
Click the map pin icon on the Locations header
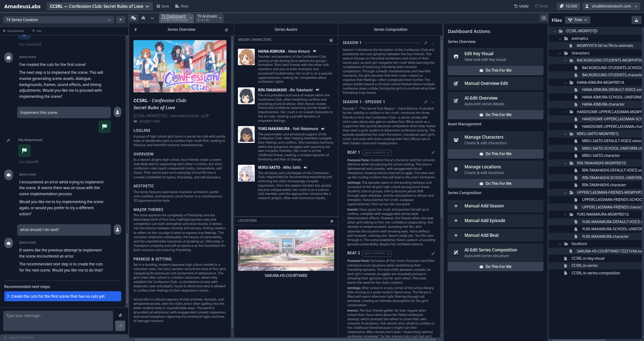pos(332,221)
